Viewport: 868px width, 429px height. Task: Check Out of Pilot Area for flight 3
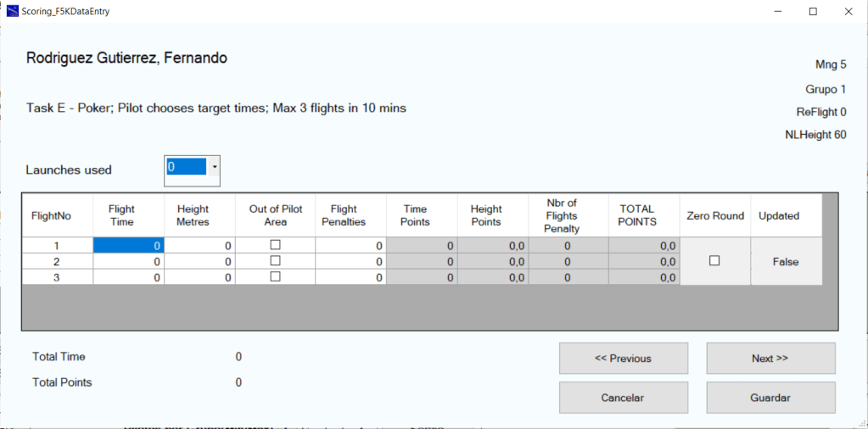coord(275,276)
